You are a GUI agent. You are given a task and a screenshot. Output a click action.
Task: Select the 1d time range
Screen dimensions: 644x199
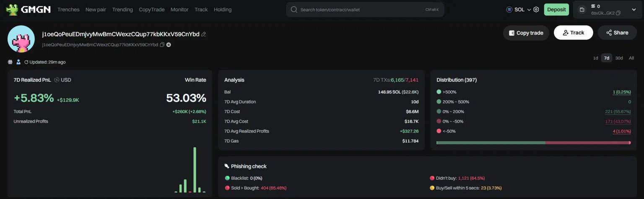(595, 58)
